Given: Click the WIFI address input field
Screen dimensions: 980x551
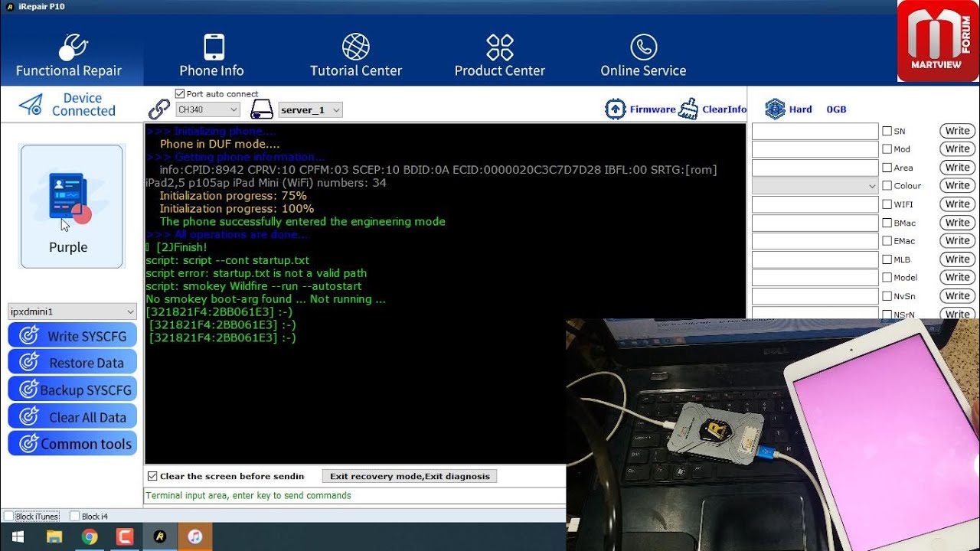Looking at the screenshot, I should (815, 204).
